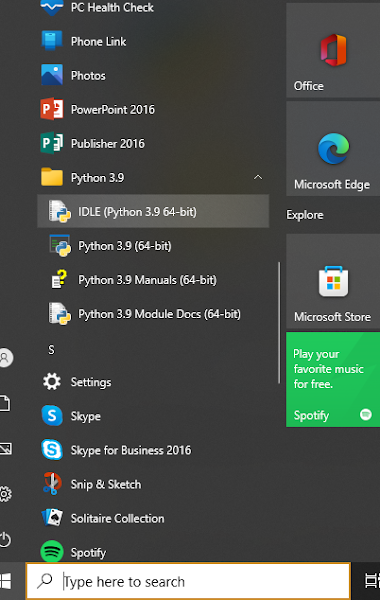
Task: Launch IDLE Python 3.9 64-bit icon
Action: (59, 211)
